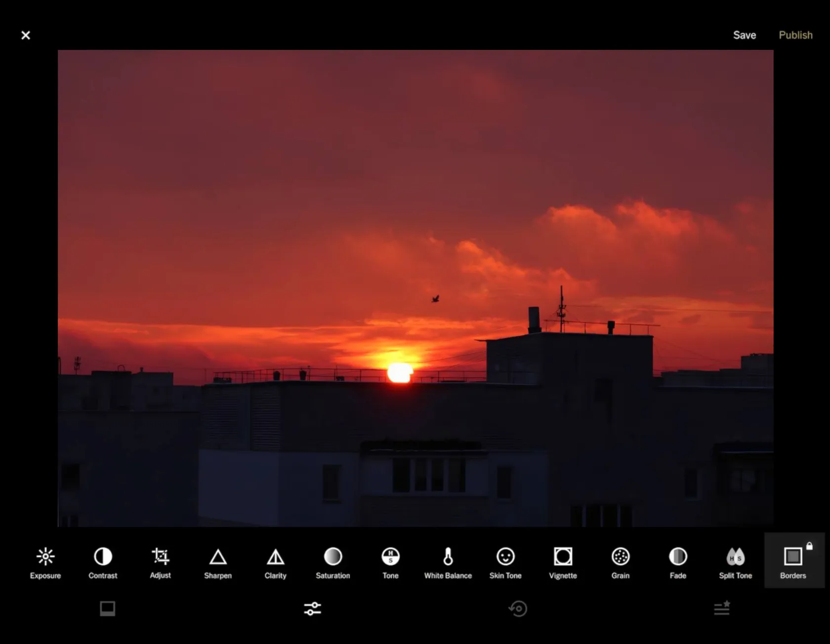Click the Save button
The image size is (830, 644).
pyautogui.click(x=744, y=35)
